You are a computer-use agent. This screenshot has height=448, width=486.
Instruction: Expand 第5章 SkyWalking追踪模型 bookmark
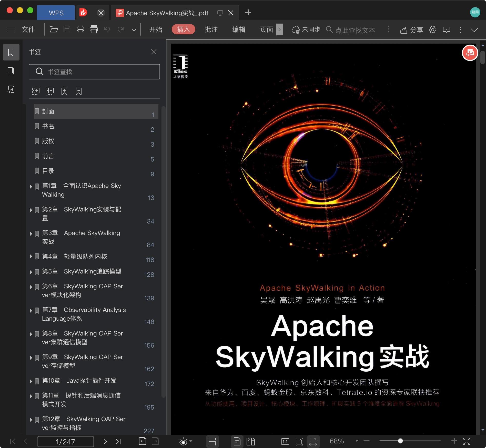31,272
